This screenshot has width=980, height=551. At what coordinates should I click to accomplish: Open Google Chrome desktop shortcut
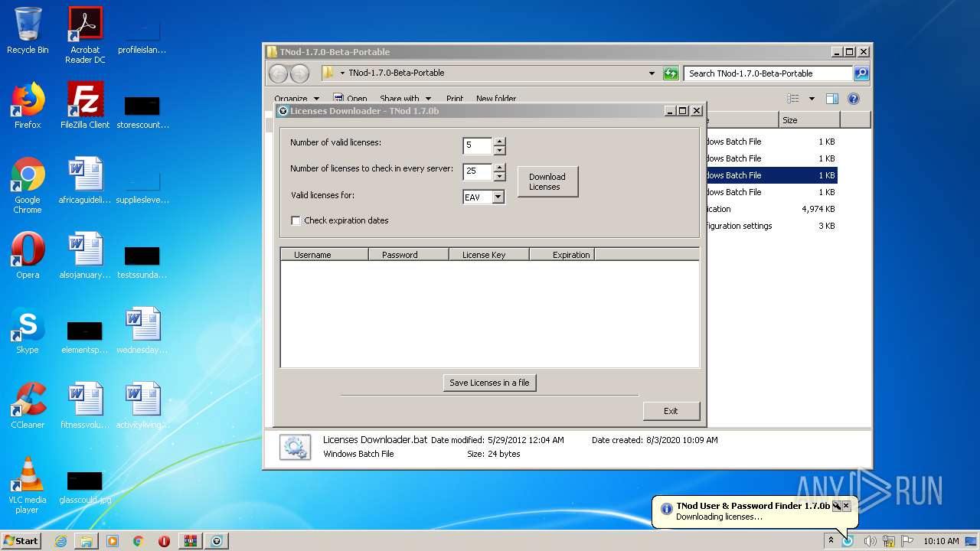28,185
